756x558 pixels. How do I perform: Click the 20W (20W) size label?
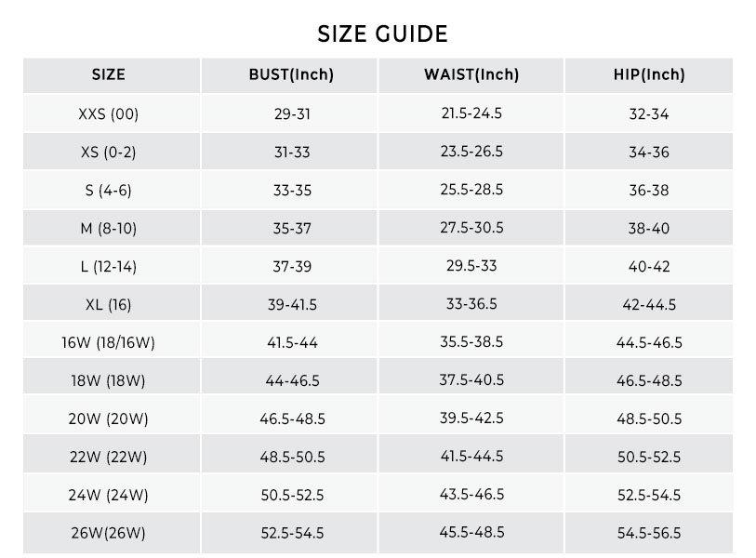click(109, 419)
